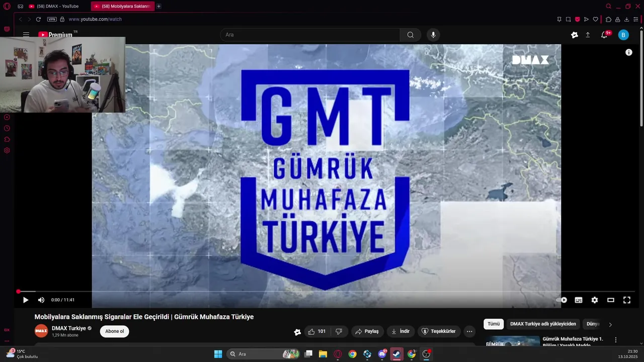Click the Abone ol subscribe button

[x=115, y=331]
